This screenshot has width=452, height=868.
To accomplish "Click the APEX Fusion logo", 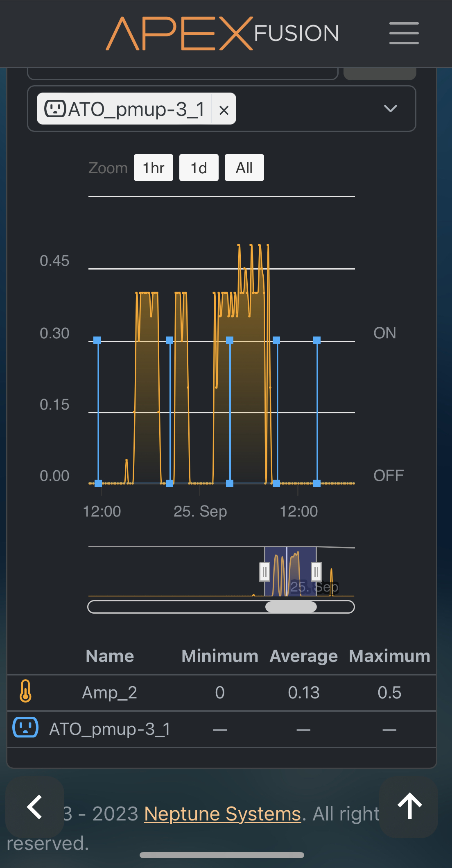I will point(222,33).
